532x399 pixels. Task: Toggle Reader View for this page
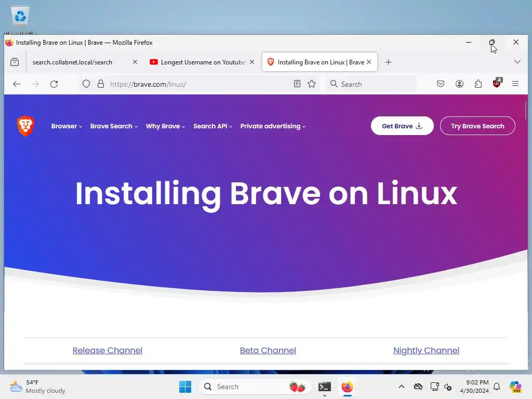297,84
